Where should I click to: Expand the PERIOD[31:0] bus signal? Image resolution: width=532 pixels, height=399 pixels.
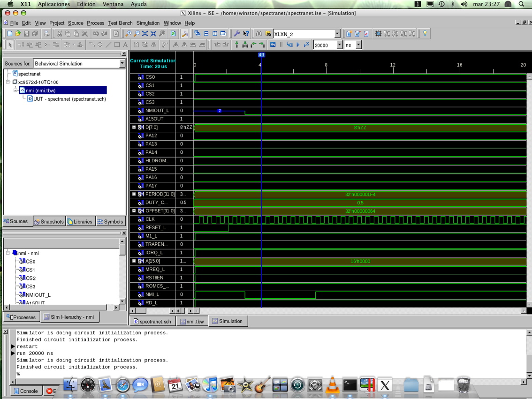[x=134, y=194]
